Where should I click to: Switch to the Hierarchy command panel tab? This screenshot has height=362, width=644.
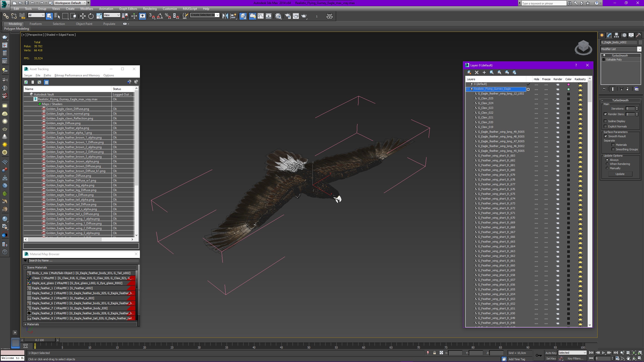[x=616, y=35]
